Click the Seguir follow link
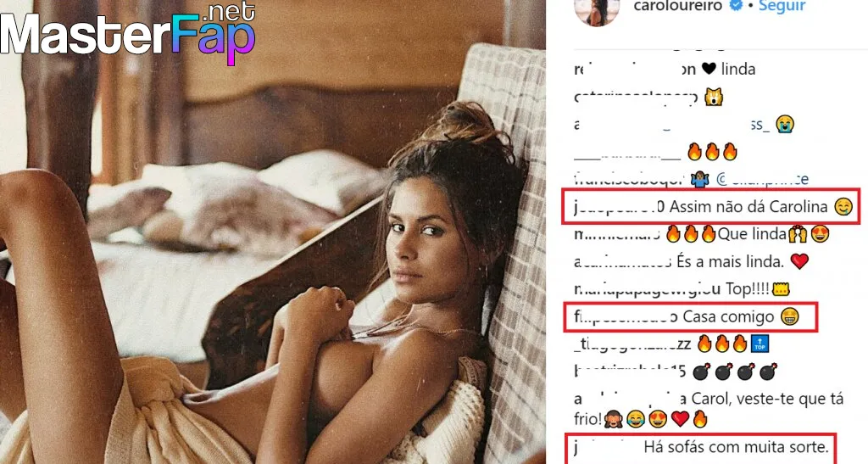This screenshot has height=464, width=868. [782, 6]
